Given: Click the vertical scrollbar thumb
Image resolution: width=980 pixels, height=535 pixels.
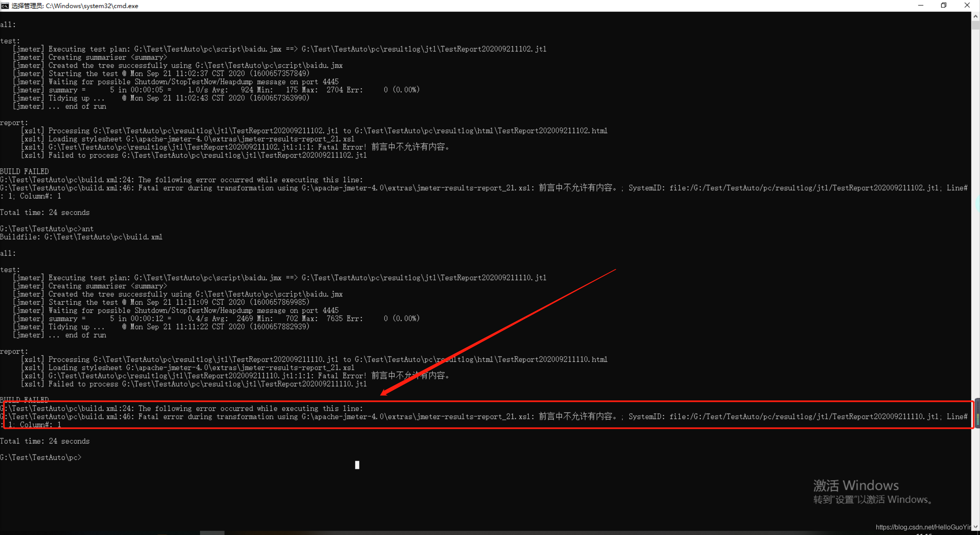Looking at the screenshot, I should click(x=976, y=25).
